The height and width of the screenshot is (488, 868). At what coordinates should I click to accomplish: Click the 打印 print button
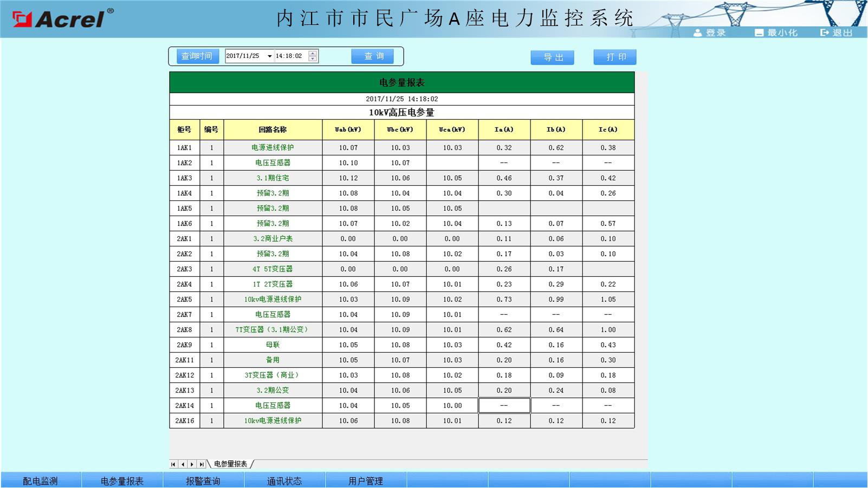pyautogui.click(x=614, y=57)
